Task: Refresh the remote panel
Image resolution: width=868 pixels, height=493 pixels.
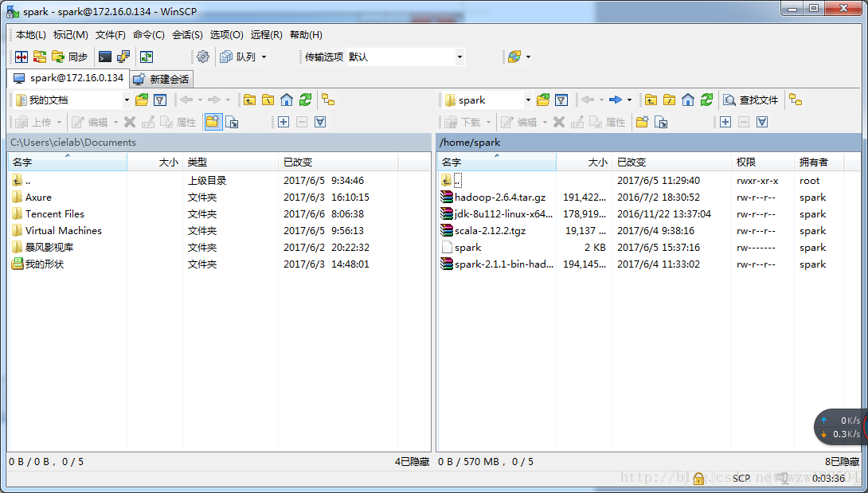Action: pos(706,100)
